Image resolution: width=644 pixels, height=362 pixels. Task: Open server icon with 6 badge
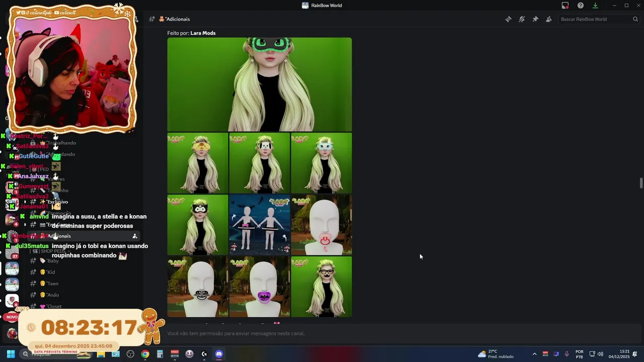pos(12,301)
